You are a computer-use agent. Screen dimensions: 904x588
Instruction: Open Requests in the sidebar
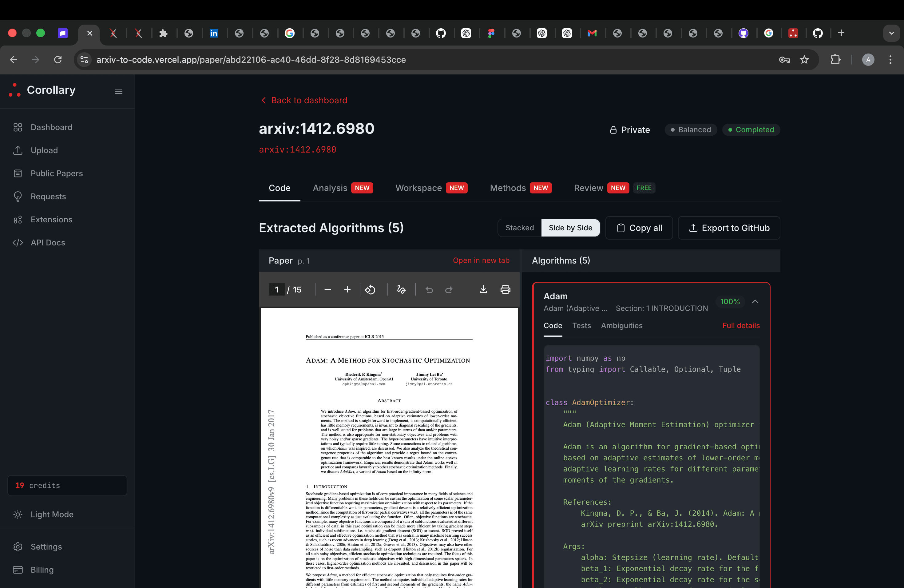click(48, 197)
